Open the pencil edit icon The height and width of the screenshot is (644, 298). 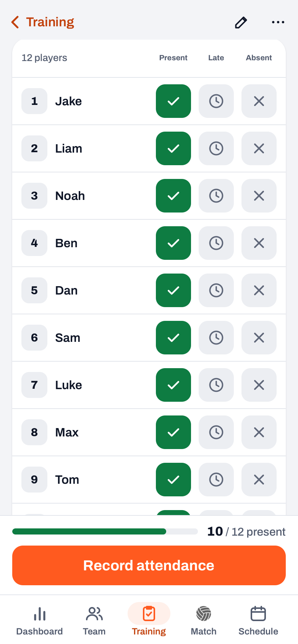pyautogui.click(x=241, y=23)
